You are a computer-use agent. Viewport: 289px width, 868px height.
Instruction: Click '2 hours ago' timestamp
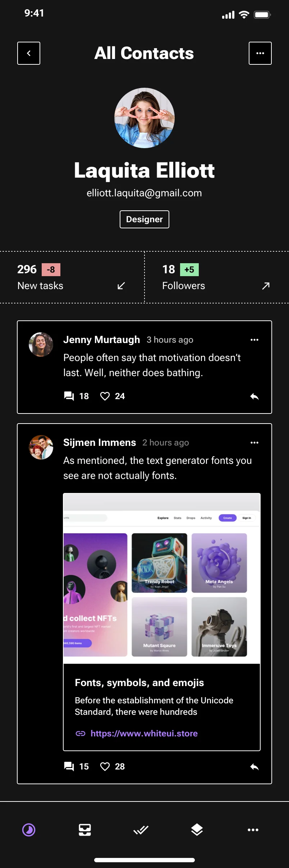(166, 443)
